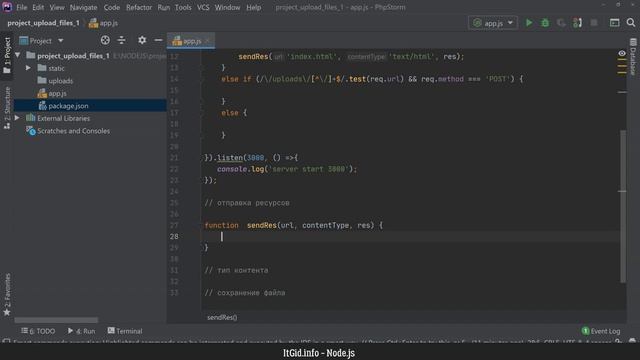
Task: Collapse the project_upload_files_1 root folder
Action: point(18,55)
